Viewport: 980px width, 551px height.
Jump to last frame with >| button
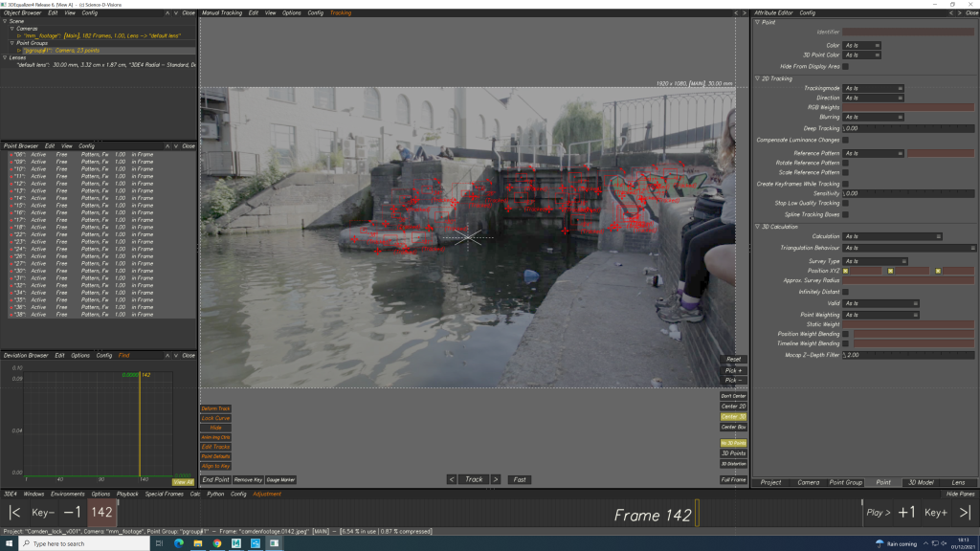point(965,513)
